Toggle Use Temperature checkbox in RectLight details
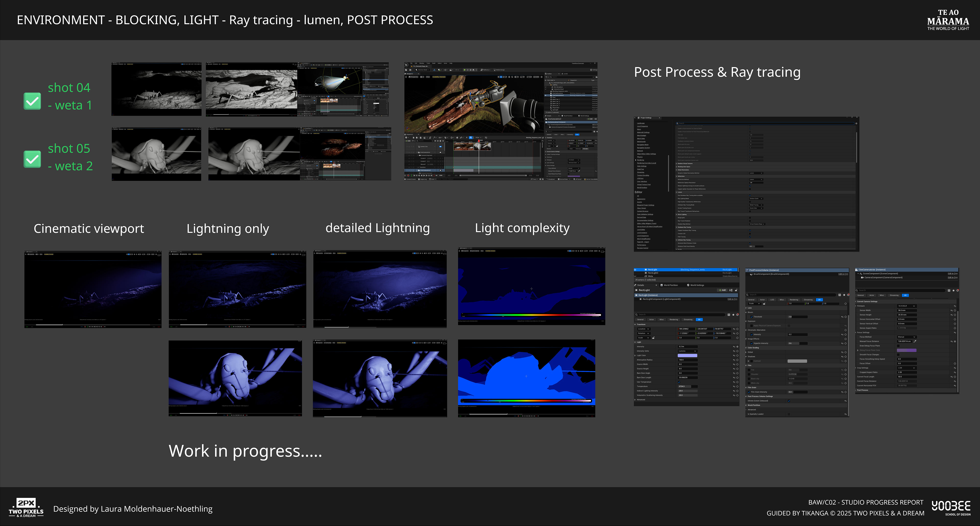The width and height of the screenshot is (980, 526). coord(679,382)
